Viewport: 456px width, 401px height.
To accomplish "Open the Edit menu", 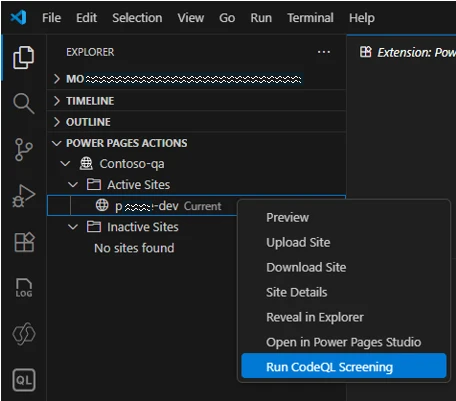I will click(86, 18).
